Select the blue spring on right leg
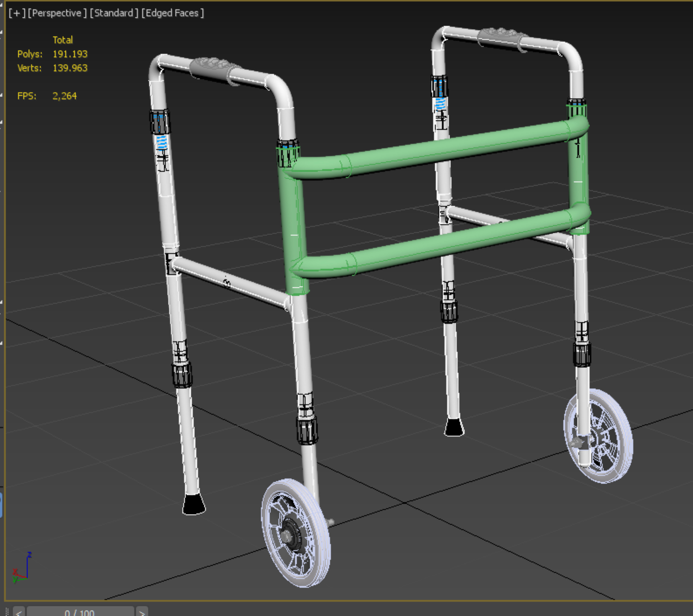Image resolution: width=693 pixels, height=616 pixels. [440, 103]
